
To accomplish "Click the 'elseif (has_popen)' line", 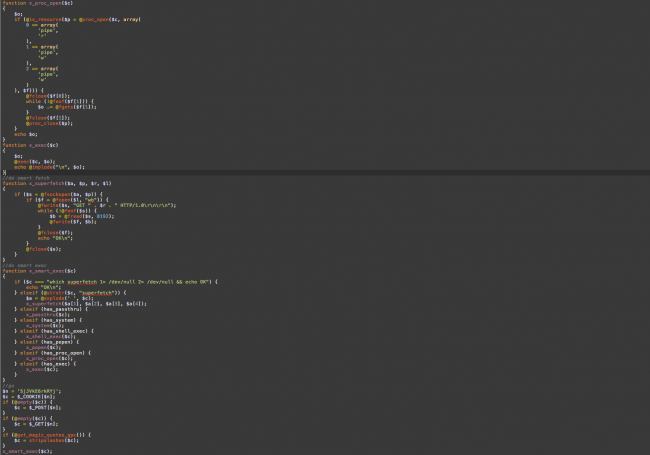I will (x=46, y=342).
